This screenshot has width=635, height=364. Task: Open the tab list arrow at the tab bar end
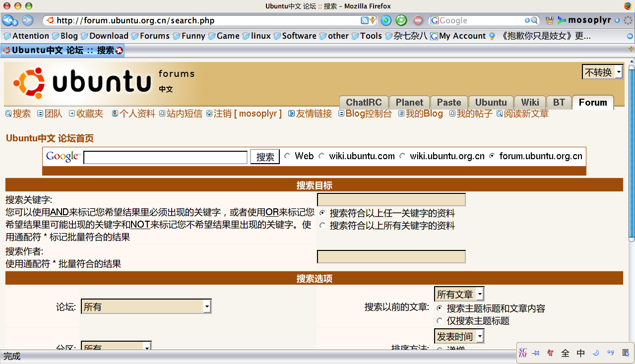click(631, 49)
